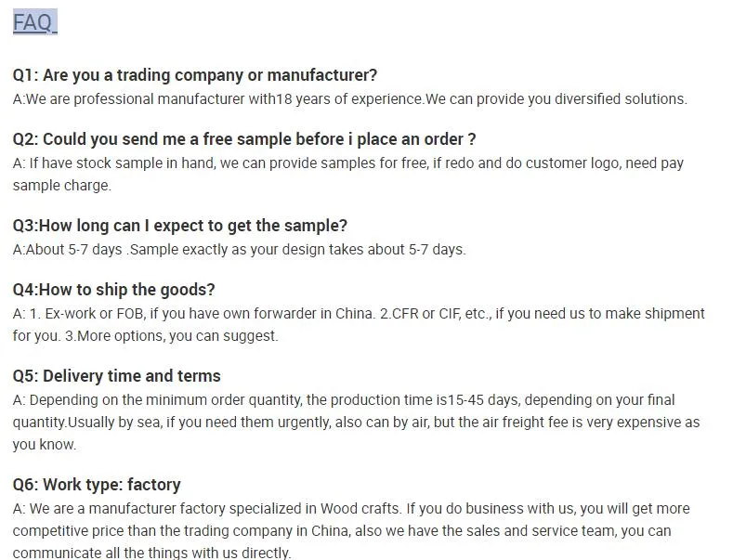Screen dimensions: 746x560
Task: Click the answer mentioning 18 years of experience
Action: pyautogui.click(x=349, y=99)
